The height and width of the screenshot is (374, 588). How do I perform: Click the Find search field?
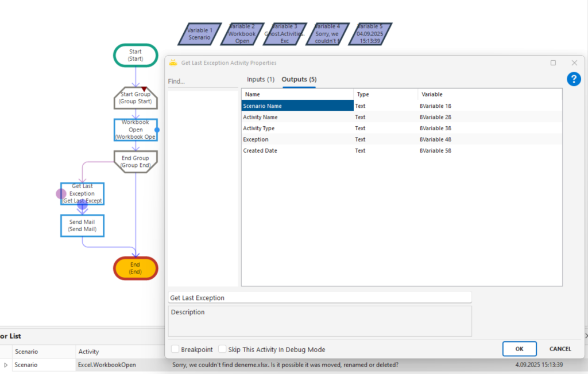[201, 81]
